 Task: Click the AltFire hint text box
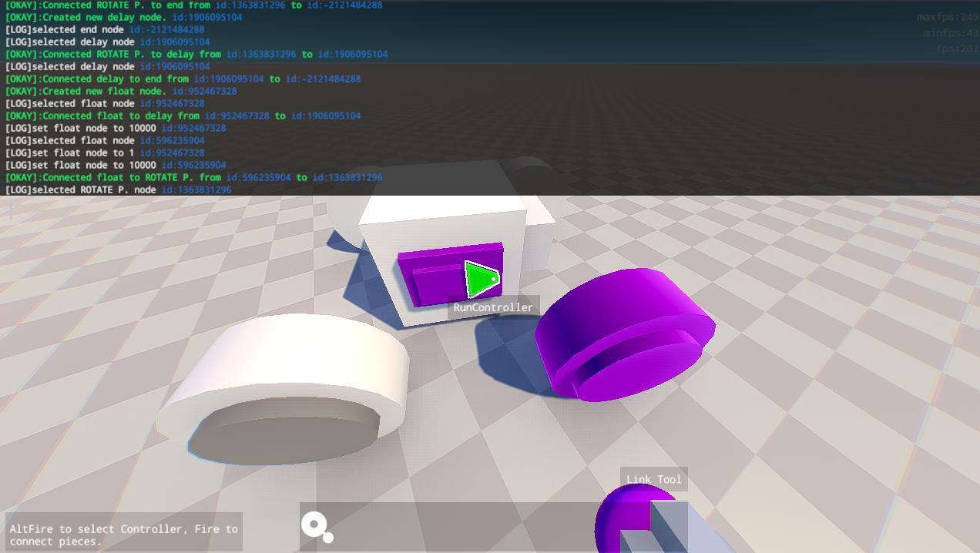(123, 535)
